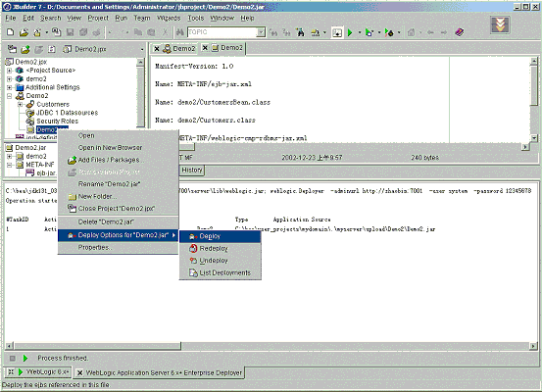Click the first icon in project pane toolbar
Viewport: 542px width, 392px height.
12,49
